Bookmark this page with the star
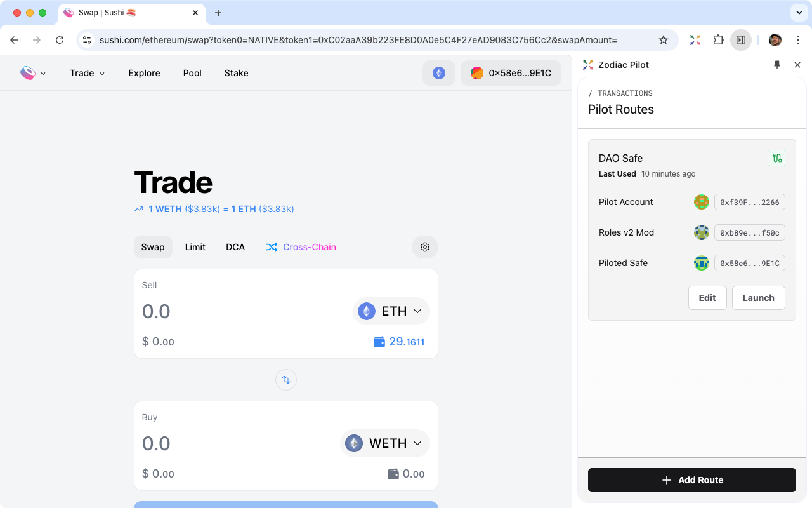 pyautogui.click(x=664, y=40)
